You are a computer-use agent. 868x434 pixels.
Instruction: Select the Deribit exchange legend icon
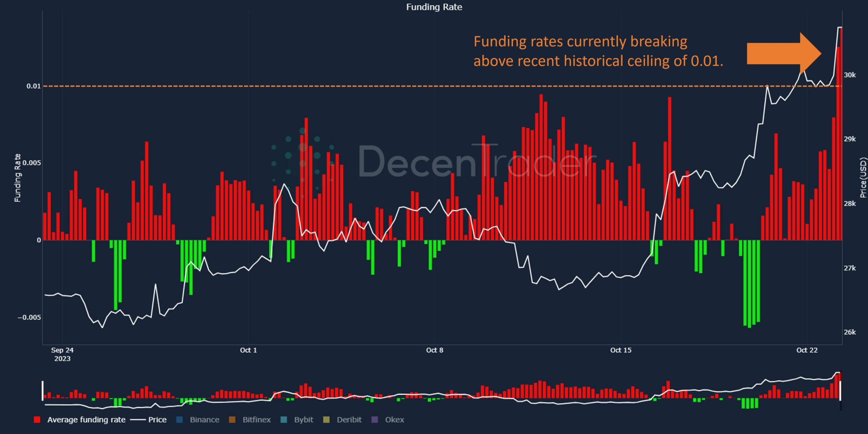click(327, 420)
